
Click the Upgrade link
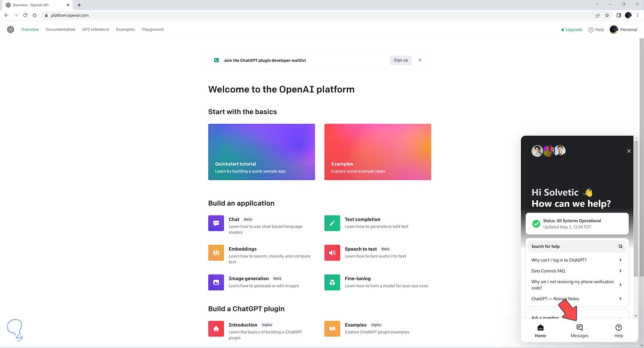[571, 30]
